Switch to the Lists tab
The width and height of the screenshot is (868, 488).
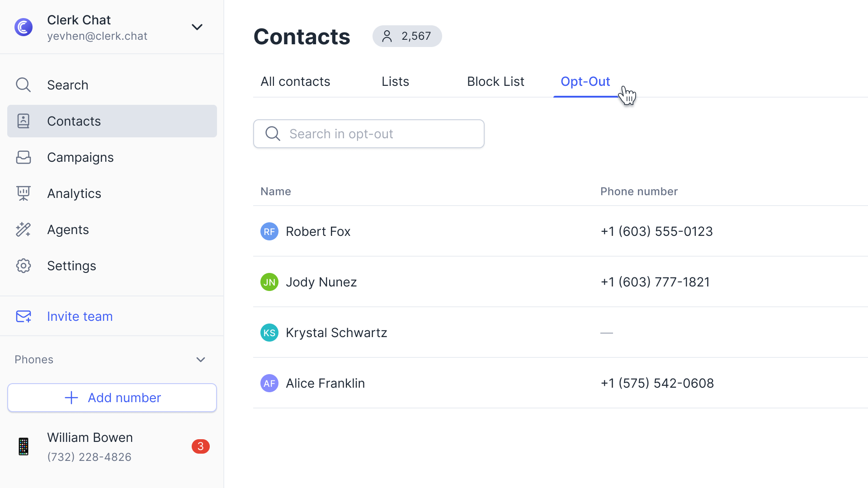pyautogui.click(x=395, y=81)
